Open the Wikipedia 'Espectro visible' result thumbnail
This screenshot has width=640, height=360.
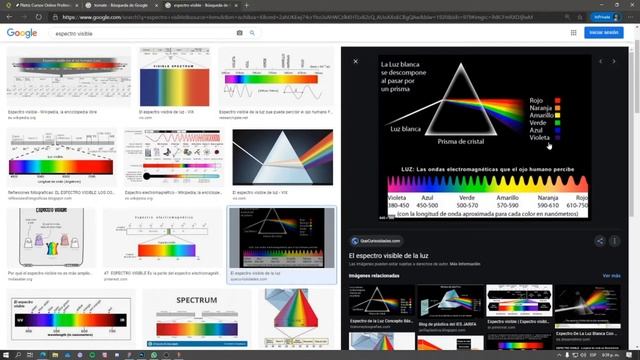pos(69,76)
